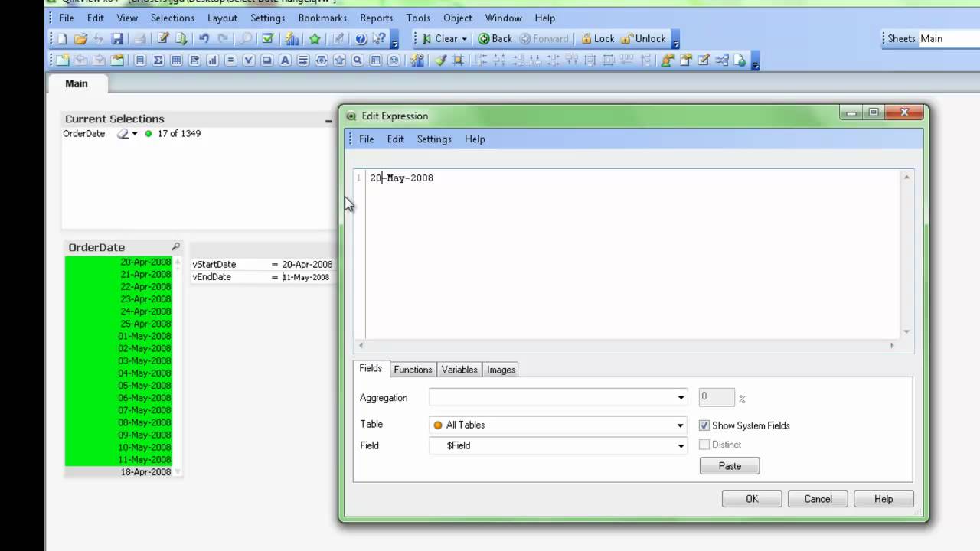Click the Lock selections button
The width and height of the screenshot is (980, 551).
pyautogui.click(x=597, y=38)
